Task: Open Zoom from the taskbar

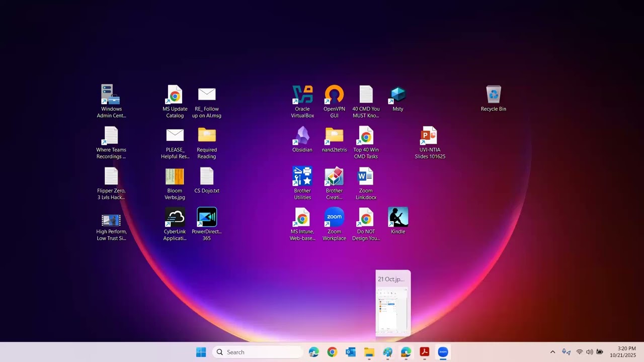Action: click(443, 352)
